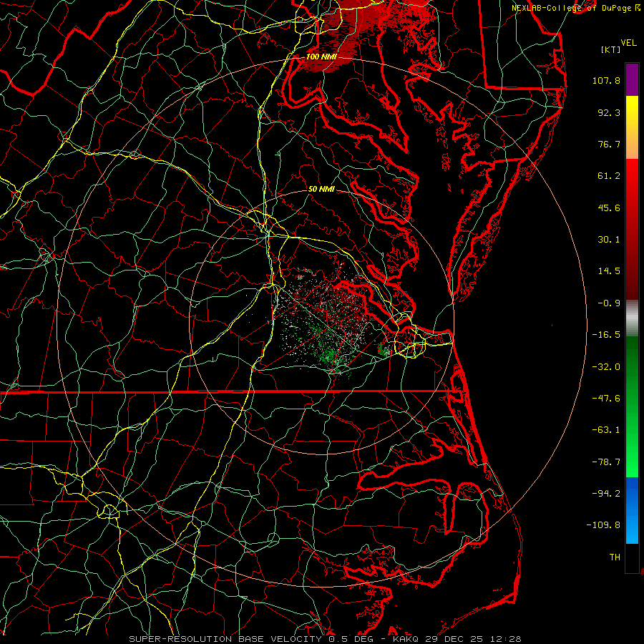644x644 pixels.
Task: Click the -109.8 velocity scale value
Action: pos(604,525)
